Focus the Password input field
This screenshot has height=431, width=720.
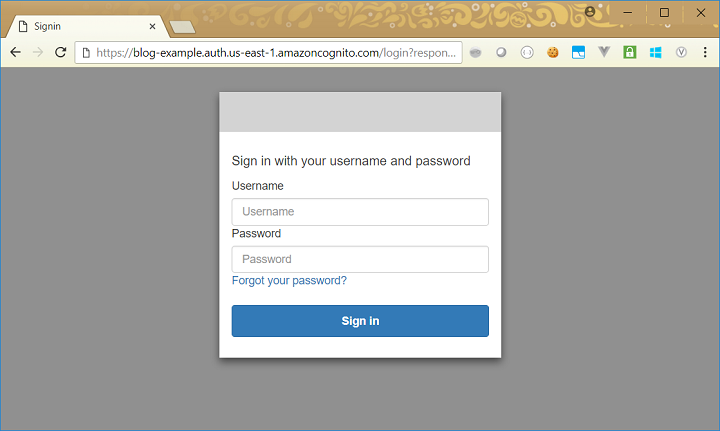(x=360, y=259)
